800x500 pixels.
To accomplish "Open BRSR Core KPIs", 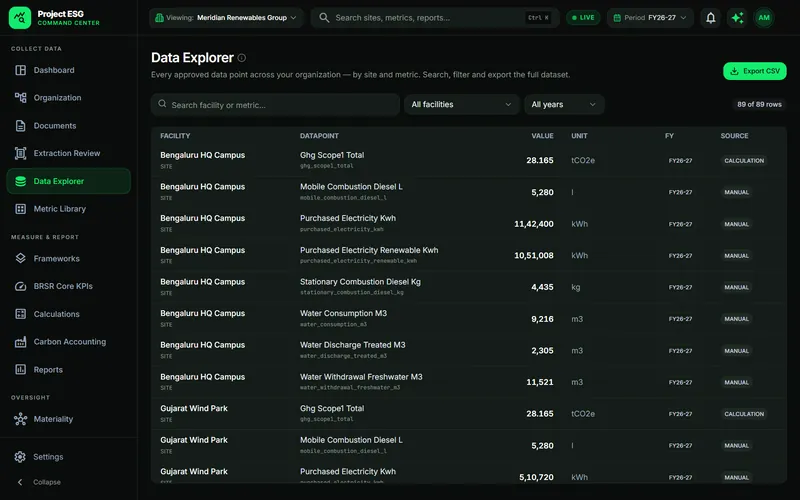I will point(68,286).
